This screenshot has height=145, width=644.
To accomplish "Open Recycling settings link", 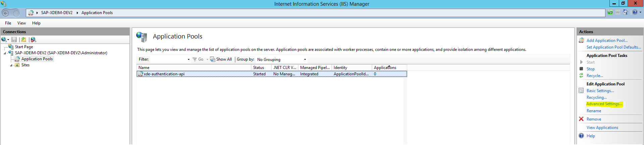I will 596,97.
